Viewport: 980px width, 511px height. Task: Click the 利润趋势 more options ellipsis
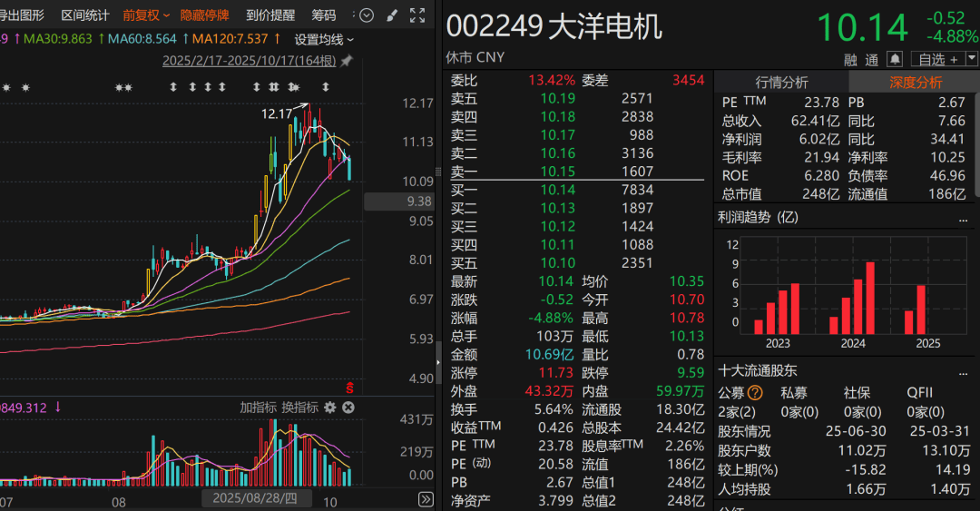coord(962,218)
